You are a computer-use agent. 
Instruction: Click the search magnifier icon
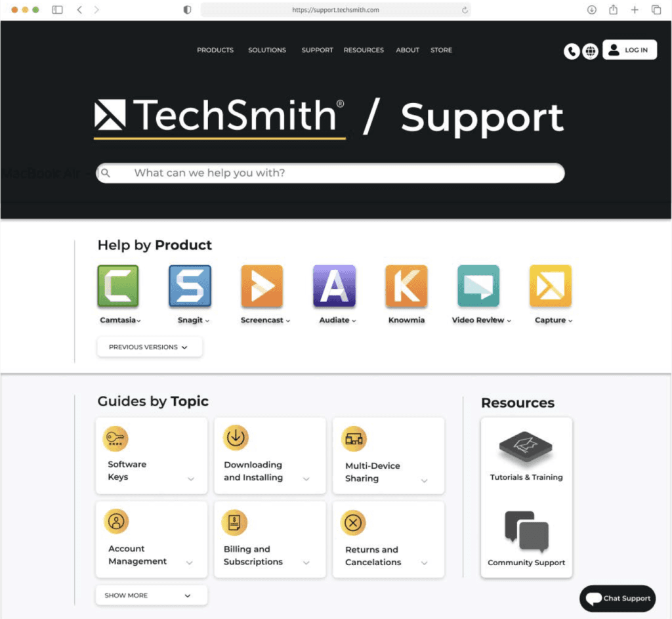[106, 173]
